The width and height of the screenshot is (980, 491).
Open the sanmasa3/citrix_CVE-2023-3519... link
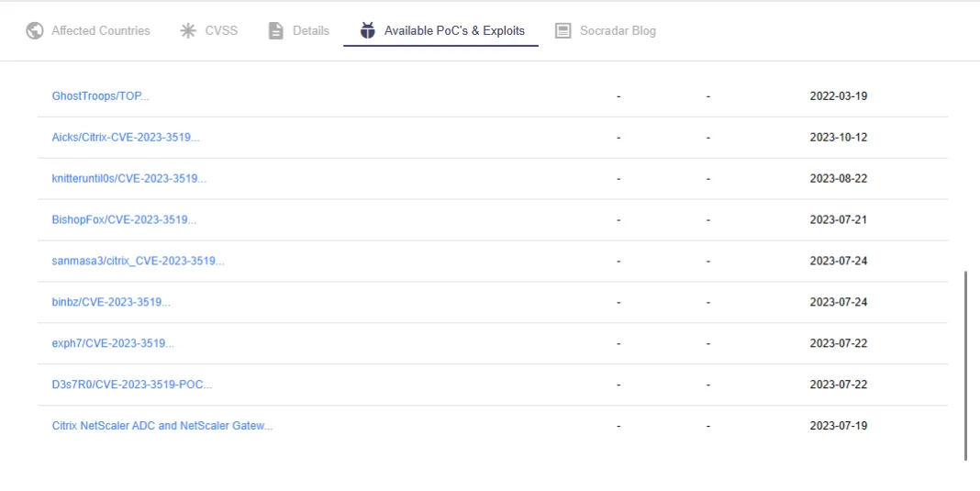click(139, 262)
